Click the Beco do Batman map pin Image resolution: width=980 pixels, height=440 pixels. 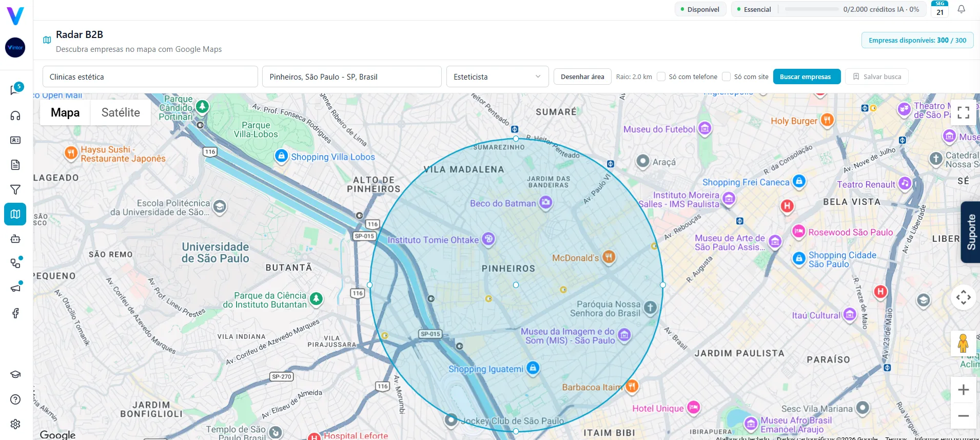pos(546,202)
